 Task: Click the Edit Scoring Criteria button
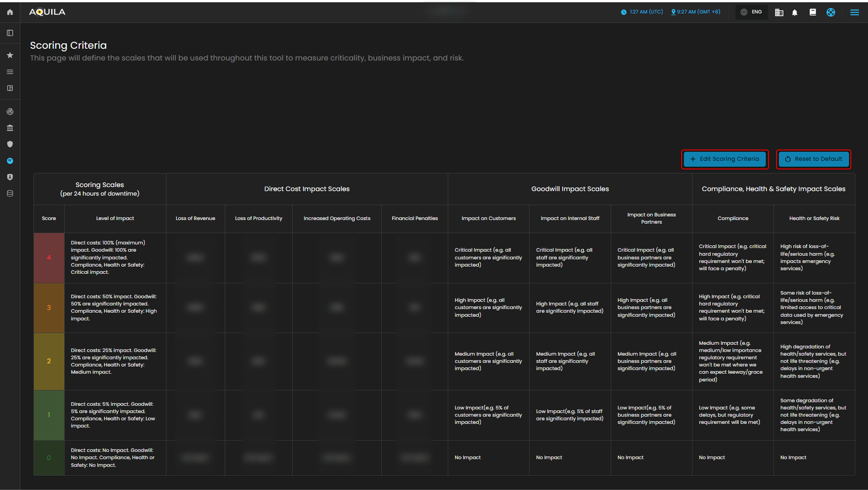[725, 159]
